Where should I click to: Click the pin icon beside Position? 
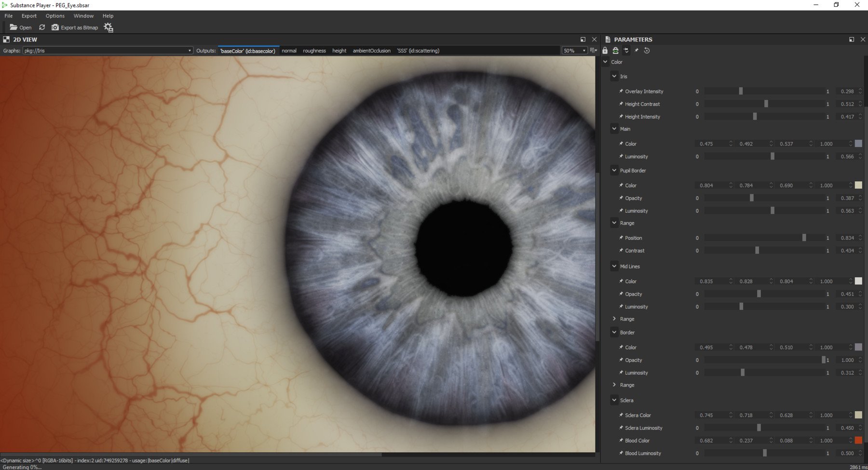point(621,238)
